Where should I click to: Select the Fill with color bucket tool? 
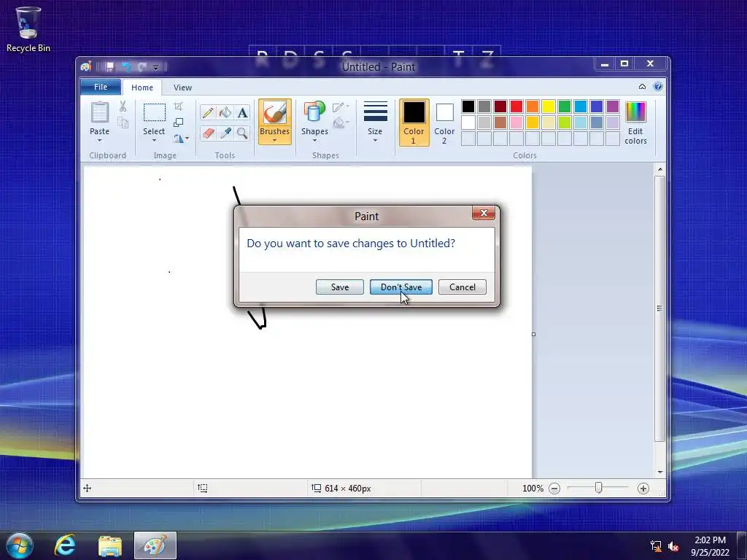pyautogui.click(x=225, y=113)
